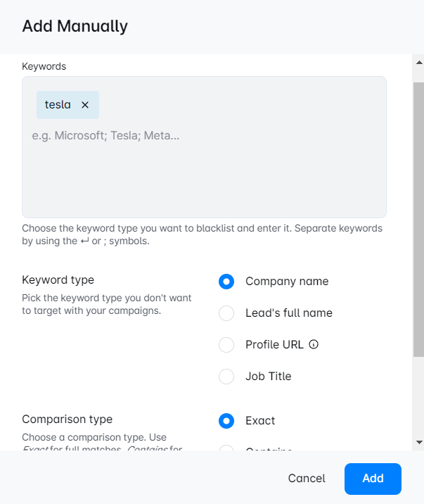Click the 'Company name' label text

point(287,282)
